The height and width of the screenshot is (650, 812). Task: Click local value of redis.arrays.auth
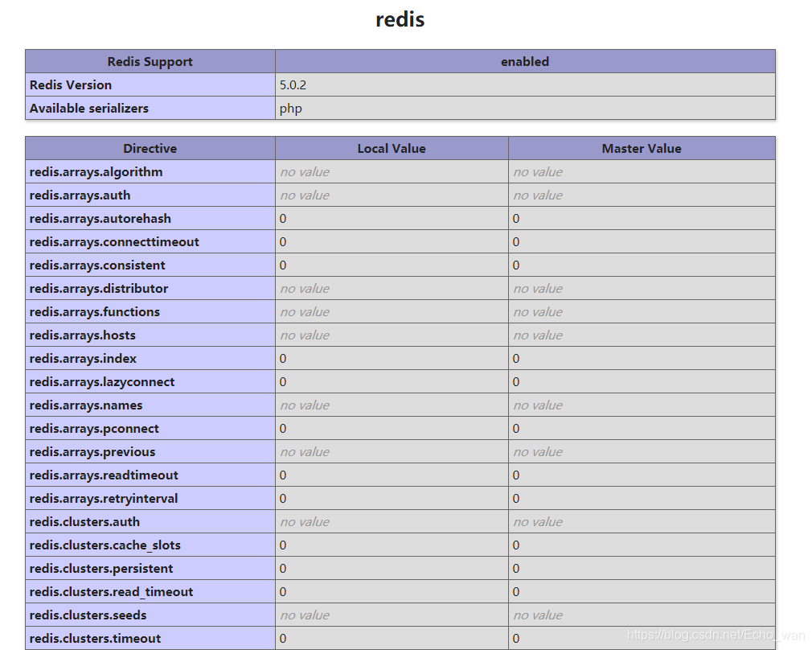[305, 195]
